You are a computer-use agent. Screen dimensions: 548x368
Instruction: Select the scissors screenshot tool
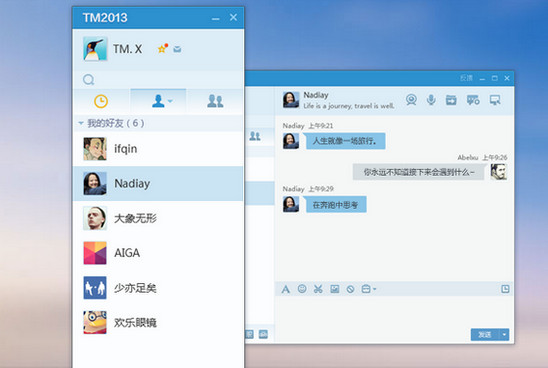pos(318,289)
